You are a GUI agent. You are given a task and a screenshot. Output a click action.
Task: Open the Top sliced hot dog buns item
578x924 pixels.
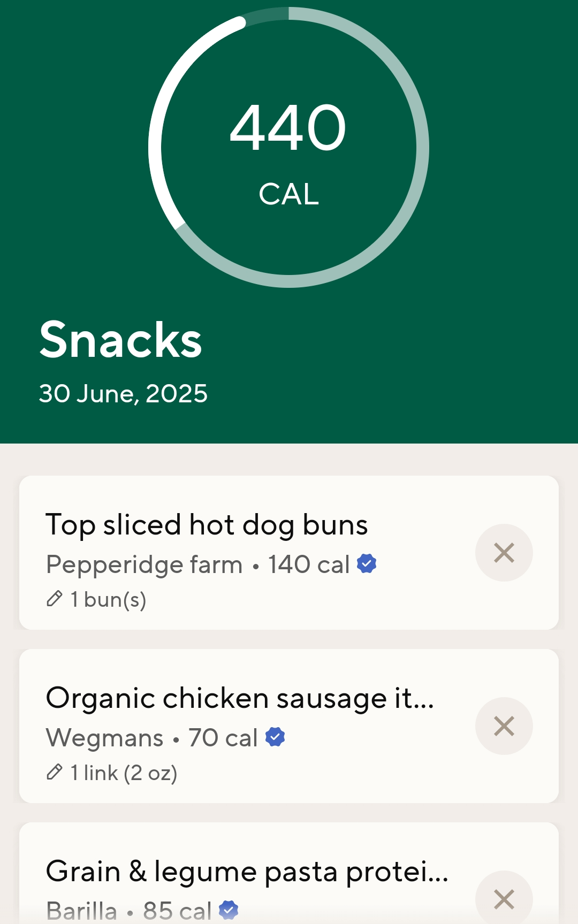pos(207,524)
